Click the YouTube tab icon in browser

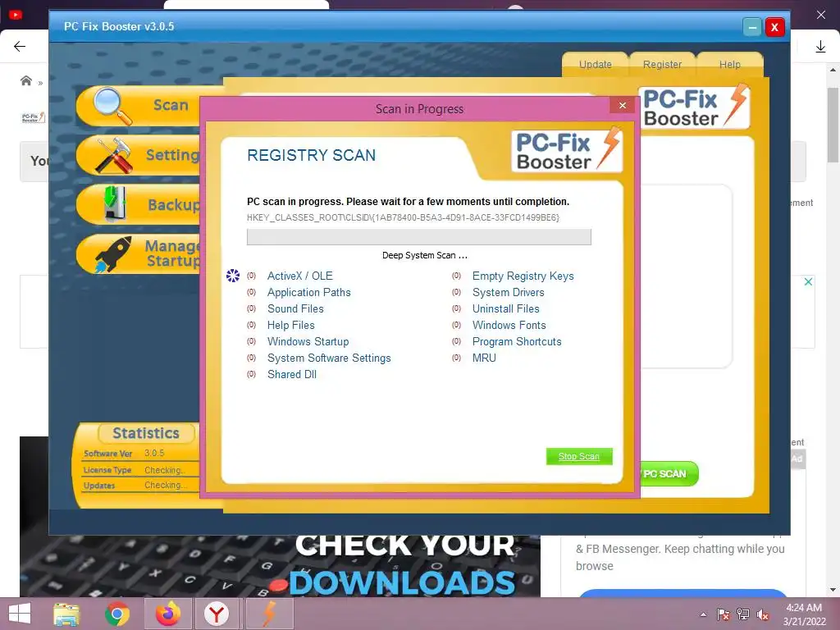click(x=16, y=15)
